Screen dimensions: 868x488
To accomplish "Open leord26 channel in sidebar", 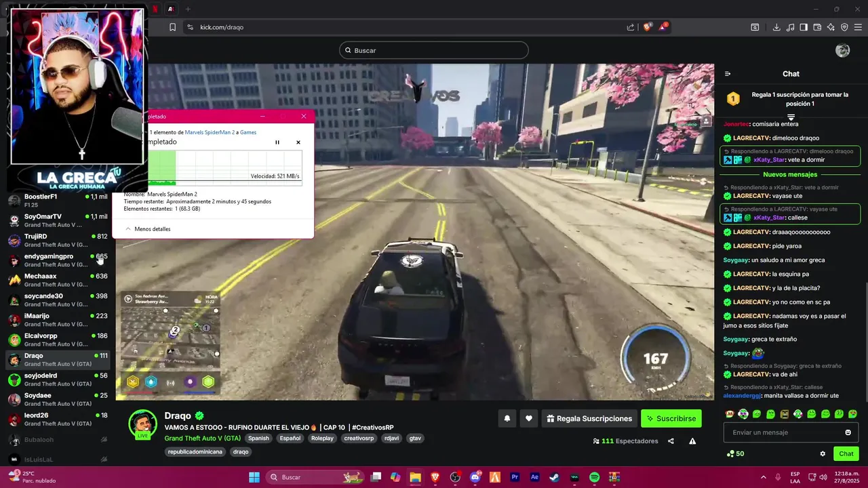I will tap(58, 420).
